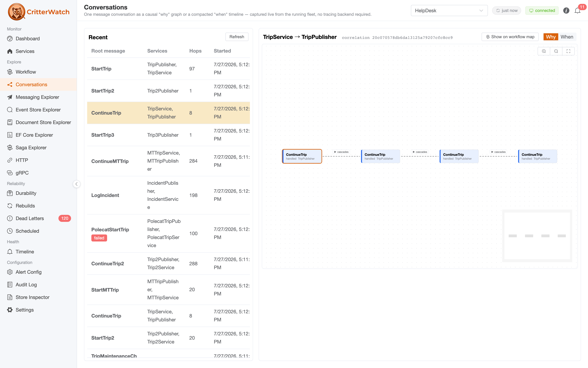Click the EF Core Explorer document icon
Image resolution: width=588 pixels, height=368 pixels.
click(10, 135)
